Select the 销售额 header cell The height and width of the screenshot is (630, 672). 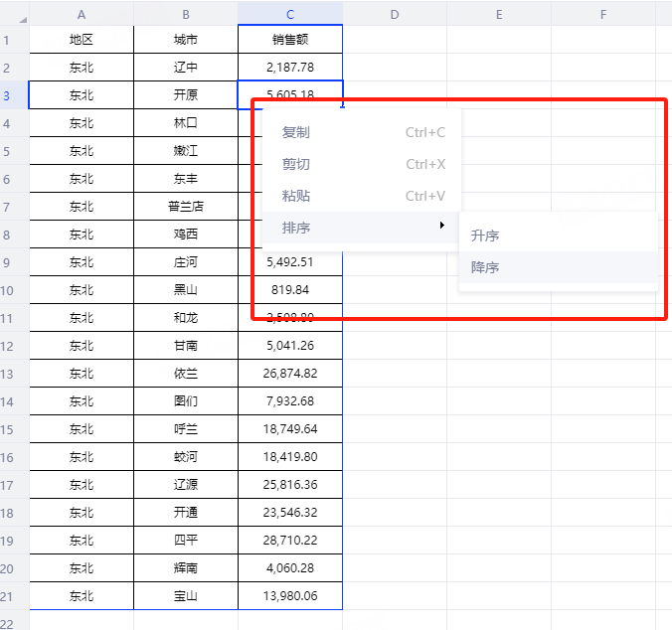click(x=290, y=40)
